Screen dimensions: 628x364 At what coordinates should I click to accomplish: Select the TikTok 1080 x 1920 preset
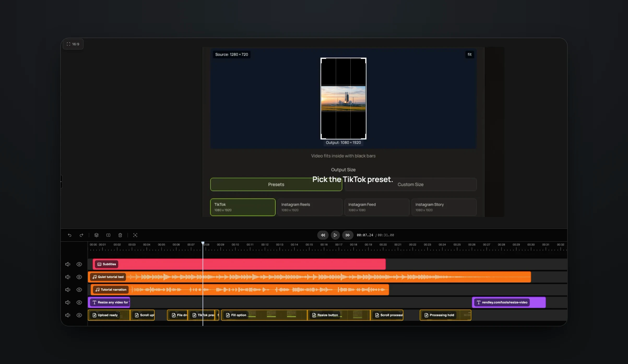coord(243,207)
